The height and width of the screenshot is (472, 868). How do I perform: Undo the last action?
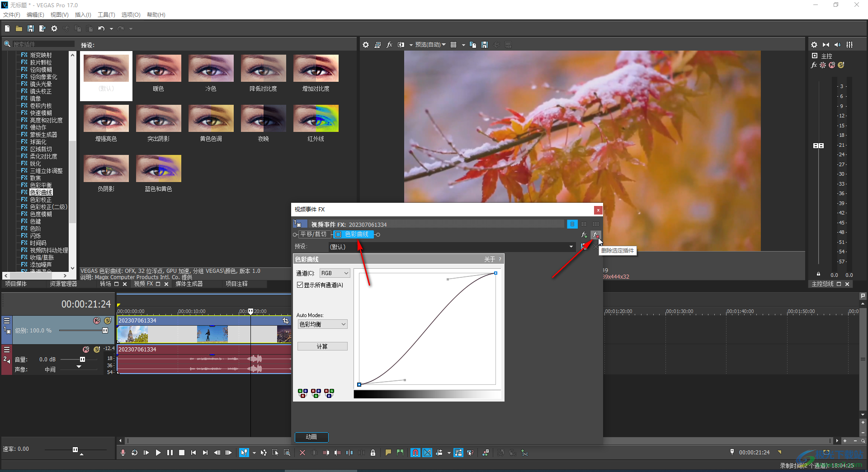coord(101,28)
